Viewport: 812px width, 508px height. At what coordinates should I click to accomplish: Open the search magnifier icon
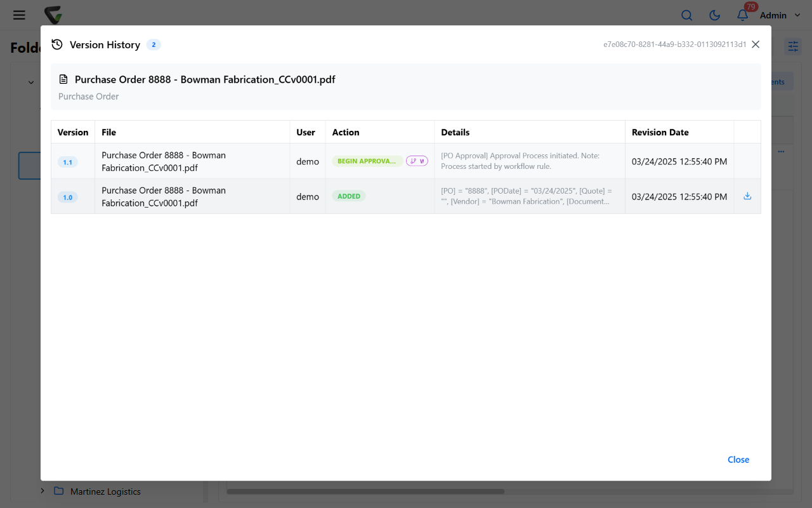686,15
